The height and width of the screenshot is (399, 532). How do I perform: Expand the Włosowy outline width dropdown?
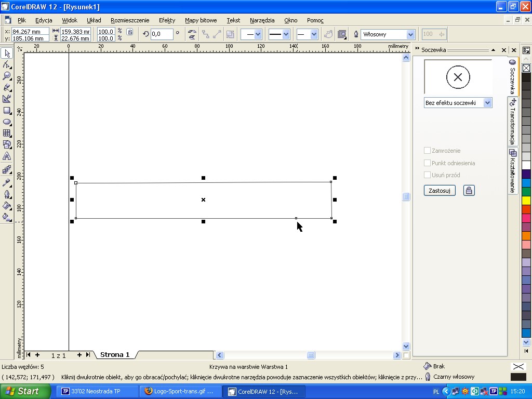point(410,34)
